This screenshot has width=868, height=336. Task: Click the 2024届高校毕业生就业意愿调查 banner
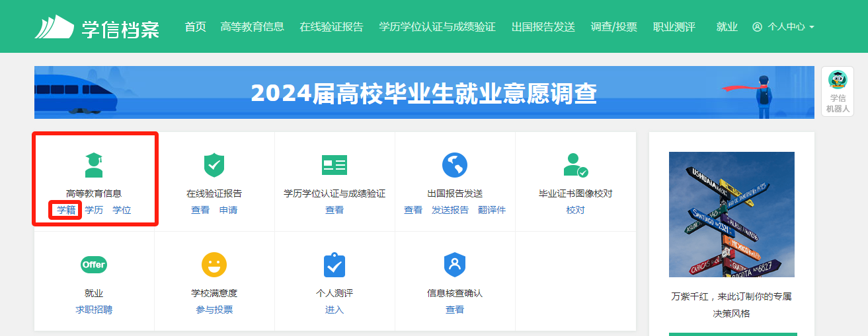[424, 93]
